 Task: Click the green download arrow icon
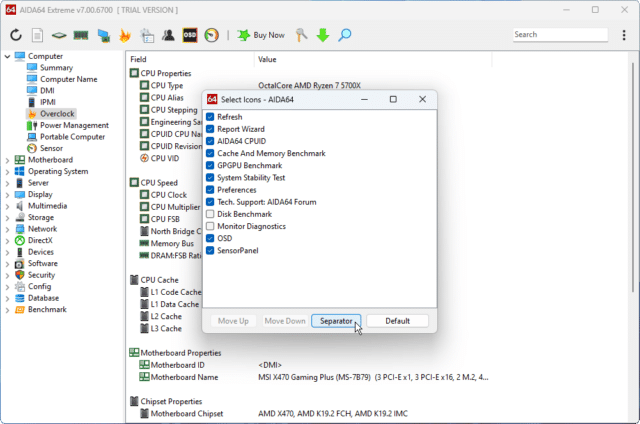point(323,35)
